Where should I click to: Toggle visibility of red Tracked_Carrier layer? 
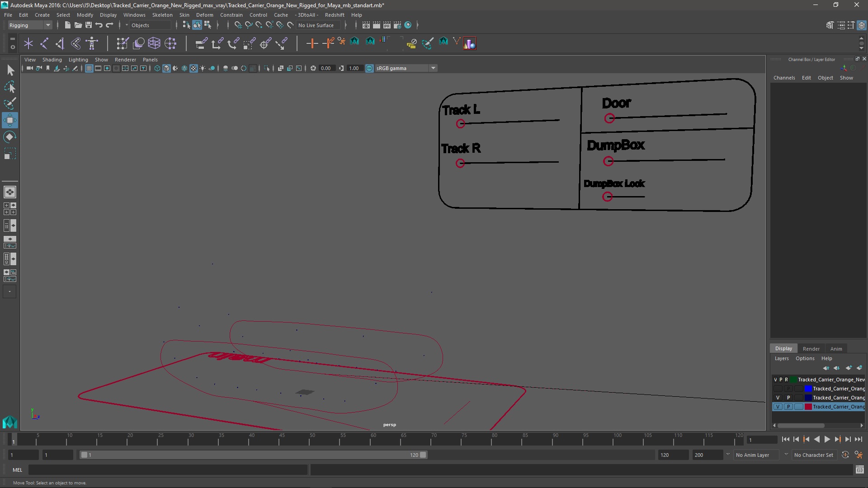(x=778, y=407)
